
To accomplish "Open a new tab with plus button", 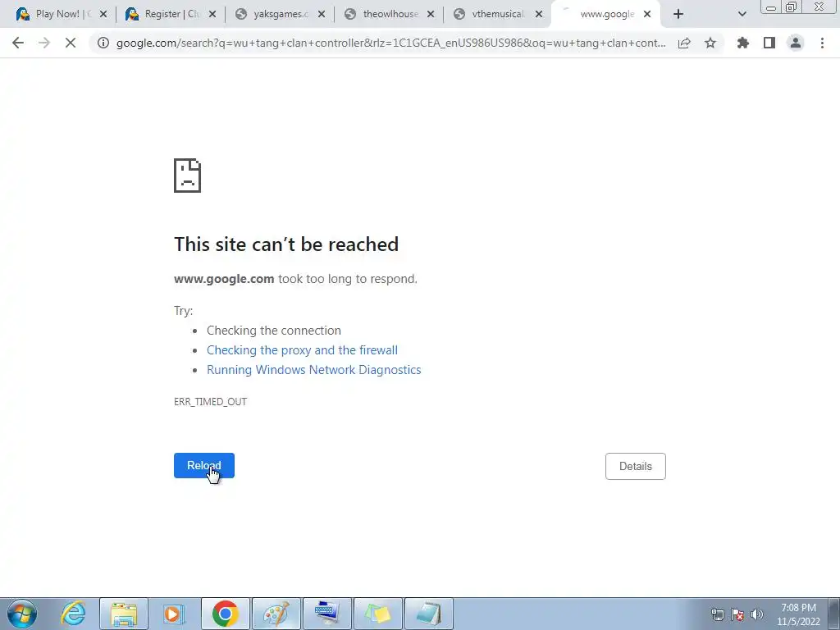I will (678, 15).
